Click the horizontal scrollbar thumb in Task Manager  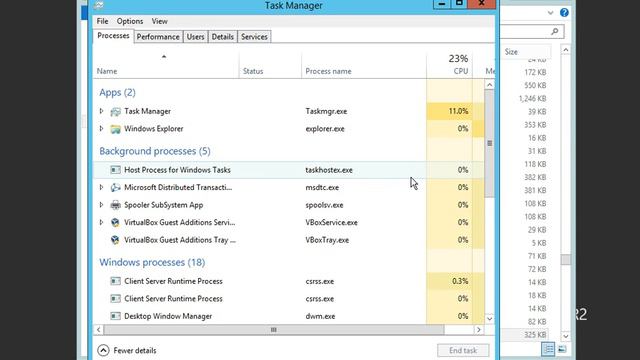point(273,329)
